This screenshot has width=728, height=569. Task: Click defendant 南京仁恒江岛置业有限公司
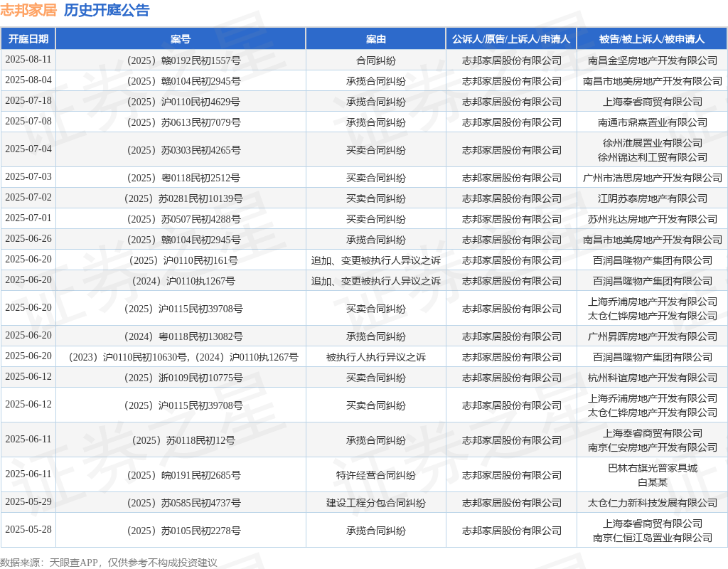pyautogui.click(x=653, y=538)
